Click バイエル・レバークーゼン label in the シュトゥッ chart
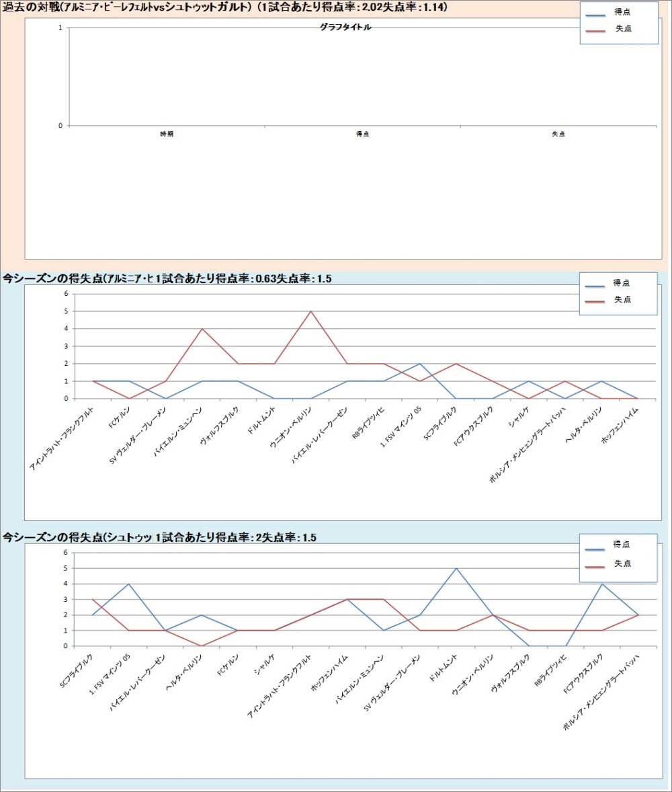The width and height of the screenshot is (672, 792). [x=138, y=682]
